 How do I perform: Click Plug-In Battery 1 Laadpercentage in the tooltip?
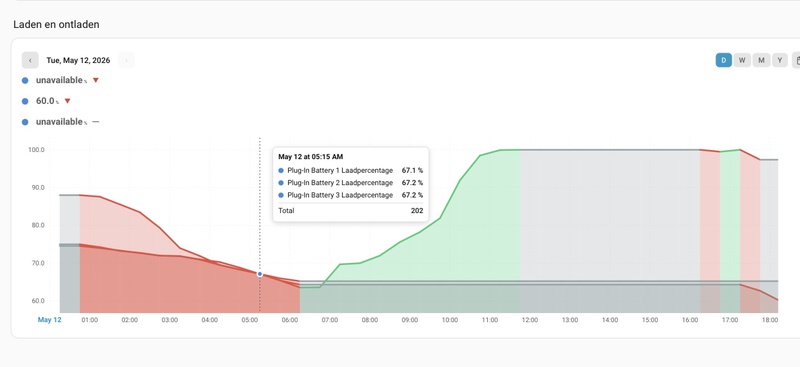click(x=340, y=170)
